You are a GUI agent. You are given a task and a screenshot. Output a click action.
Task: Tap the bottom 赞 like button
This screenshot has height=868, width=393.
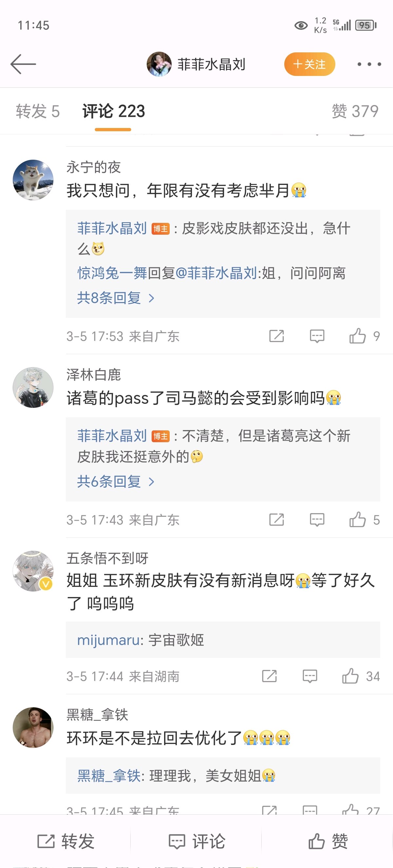pos(327,841)
